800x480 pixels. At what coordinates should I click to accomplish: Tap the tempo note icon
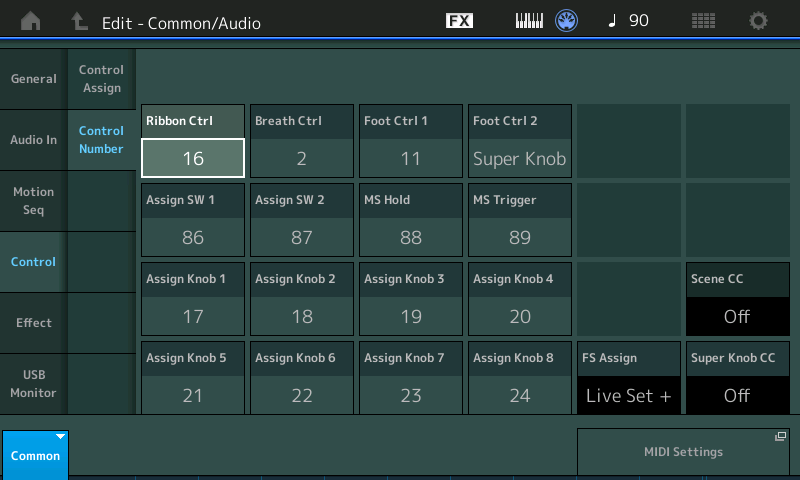coord(612,21)
